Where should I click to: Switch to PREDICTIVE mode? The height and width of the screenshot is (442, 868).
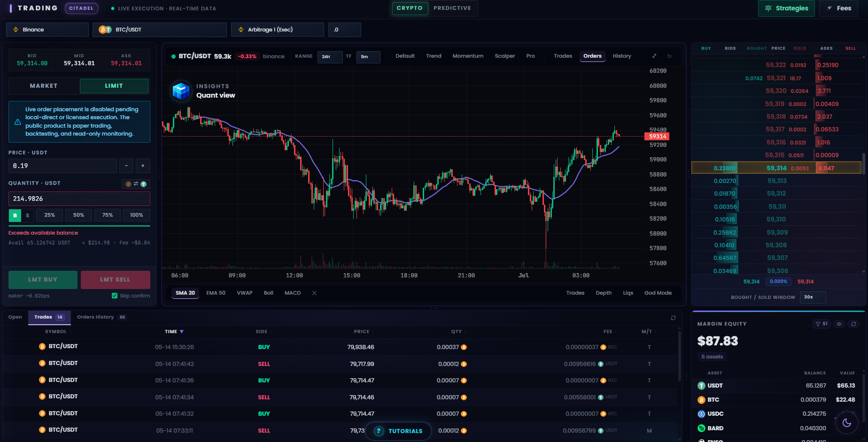pos(452,8)
